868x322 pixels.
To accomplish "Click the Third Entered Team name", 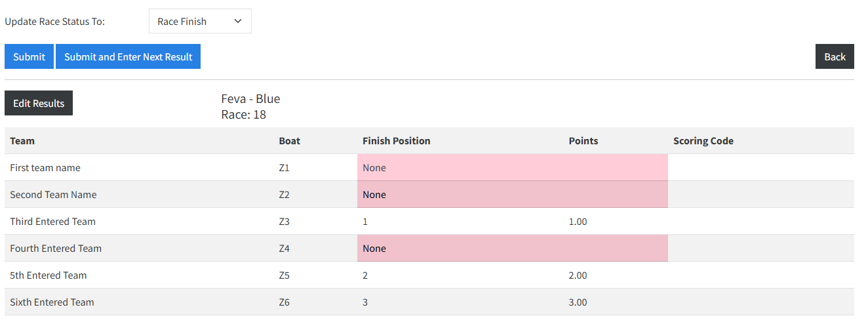I will pos(52,222).
